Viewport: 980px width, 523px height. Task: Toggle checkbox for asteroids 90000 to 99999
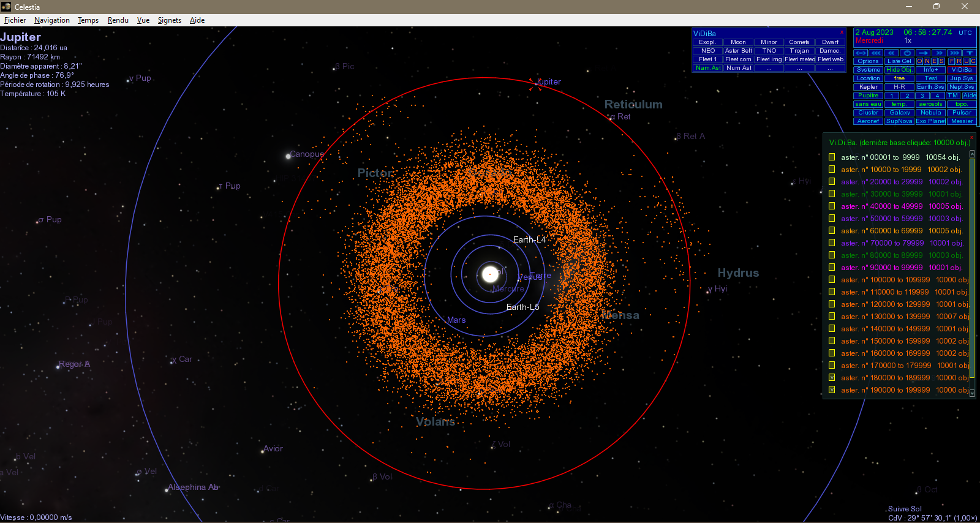pos(832,267)
